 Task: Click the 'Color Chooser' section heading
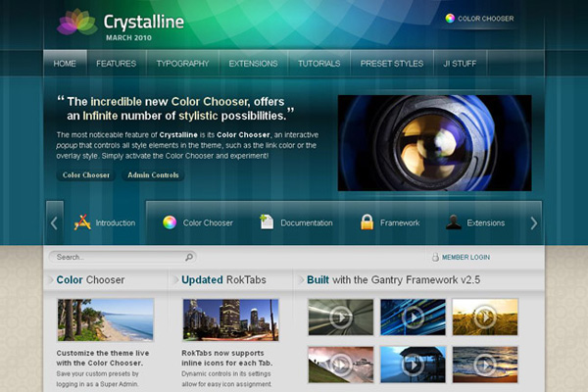pyautogui.click(x=90, y=280)
